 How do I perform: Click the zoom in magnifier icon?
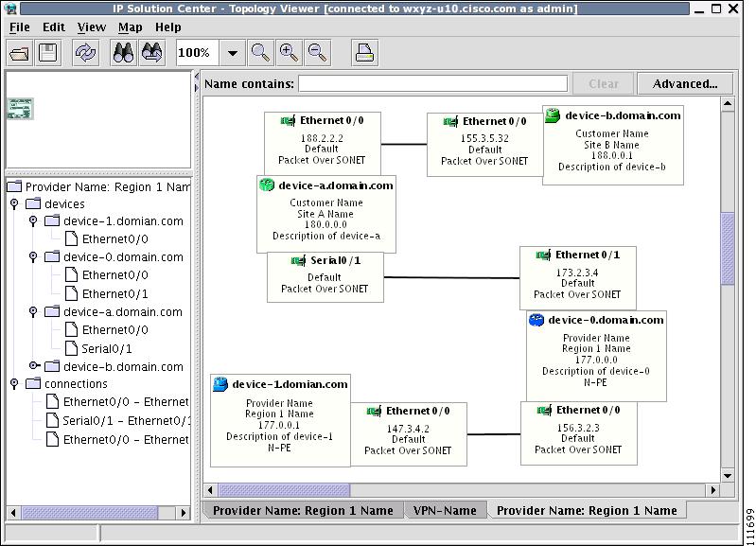pyautogui.click(x=289, y=53)
